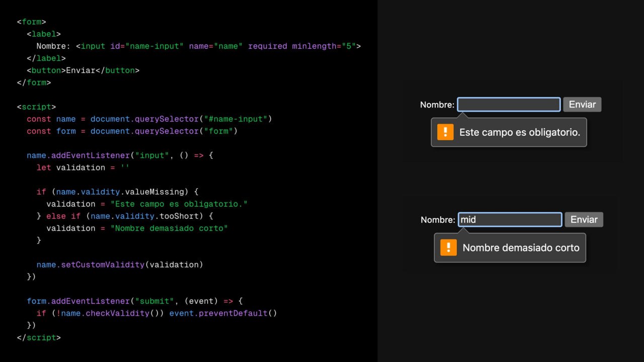Click the minlength="5" attribute in the code
Screen dimensions: 644x362
324,46
